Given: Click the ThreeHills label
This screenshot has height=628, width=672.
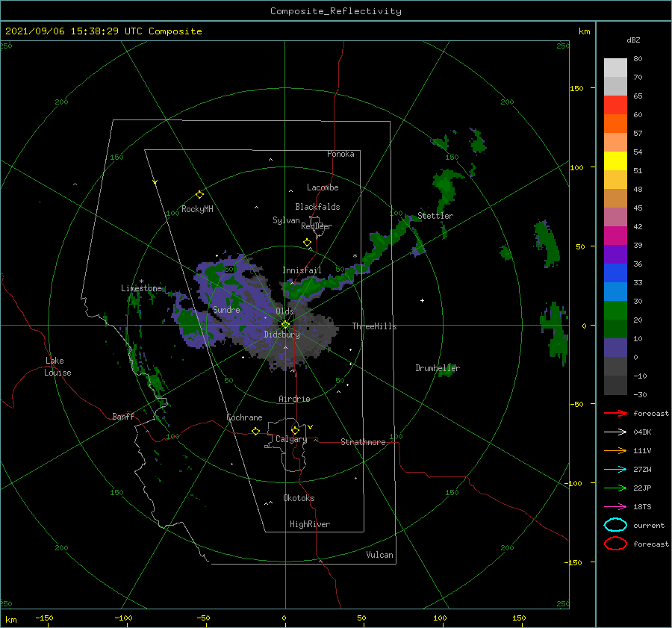Looking at the screenshot, I should pyautogui.click(x=375, y=326).
